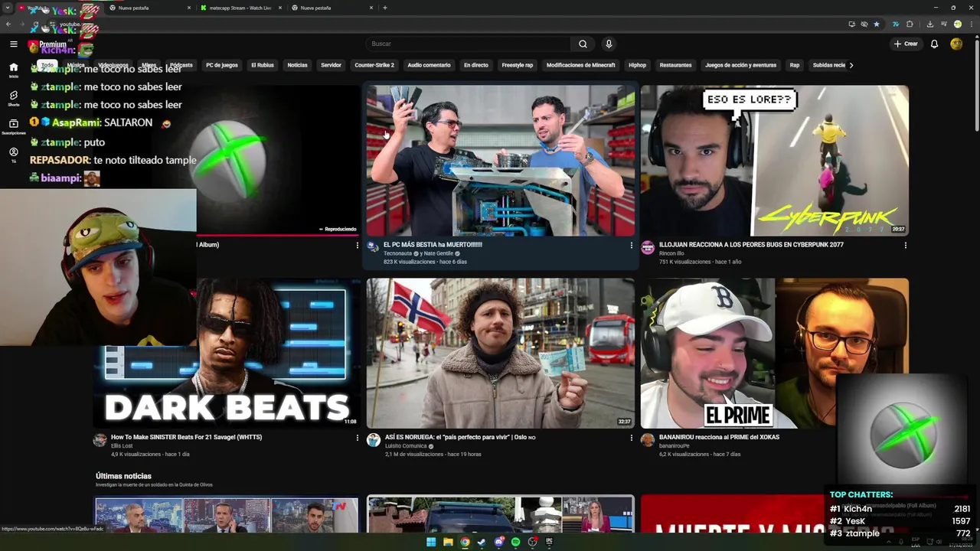
Task: Open options for SINISTER Beats video
Action: coord(357,438)
